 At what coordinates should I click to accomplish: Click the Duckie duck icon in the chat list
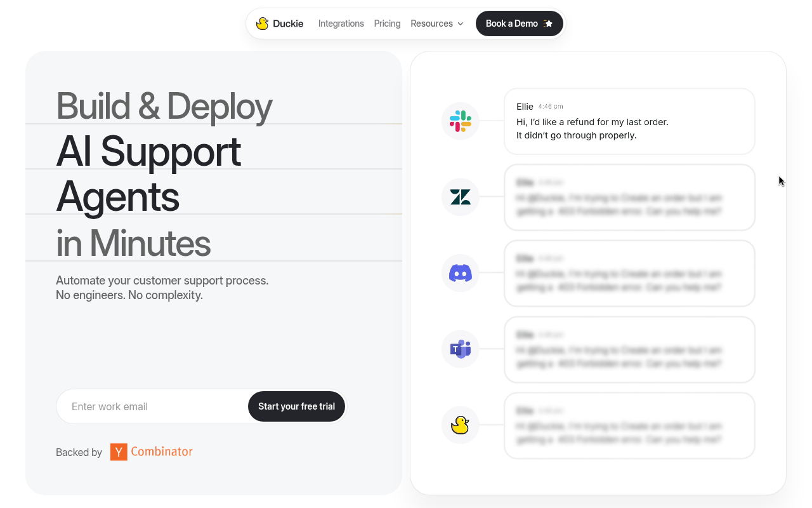click(x=460, y=425)
